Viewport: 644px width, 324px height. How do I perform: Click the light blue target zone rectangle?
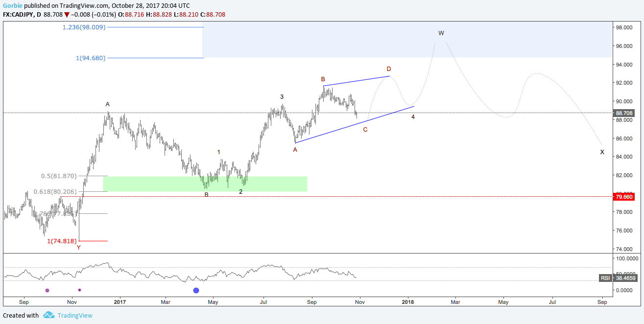(x=406, y=40)
